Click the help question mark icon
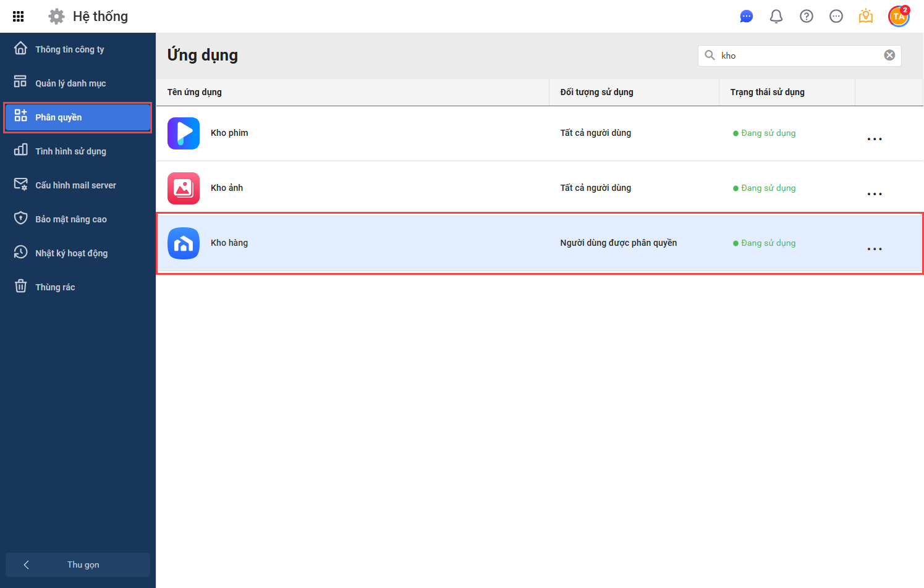This screenshot has width=924, height=588. click(807, 17)
